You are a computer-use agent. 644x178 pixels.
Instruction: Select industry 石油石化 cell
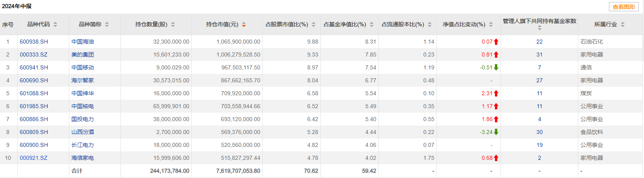[592, 42]
